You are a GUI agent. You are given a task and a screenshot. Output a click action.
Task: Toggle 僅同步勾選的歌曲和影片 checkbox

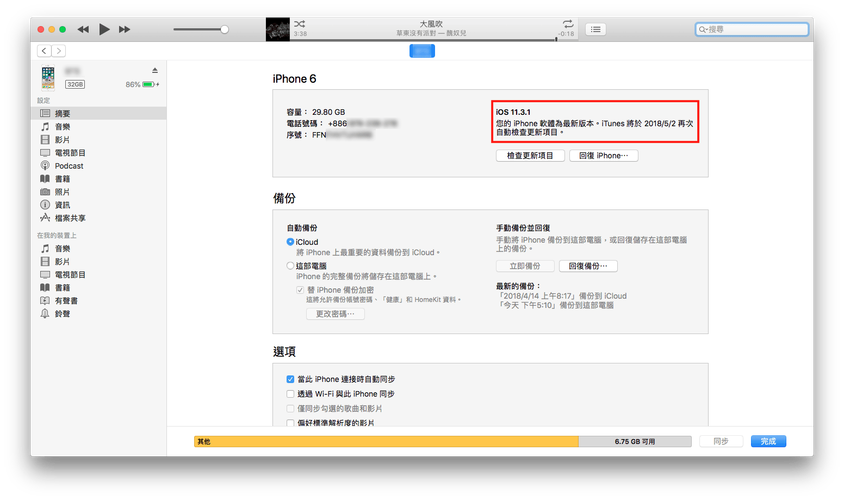click(290, 409)
